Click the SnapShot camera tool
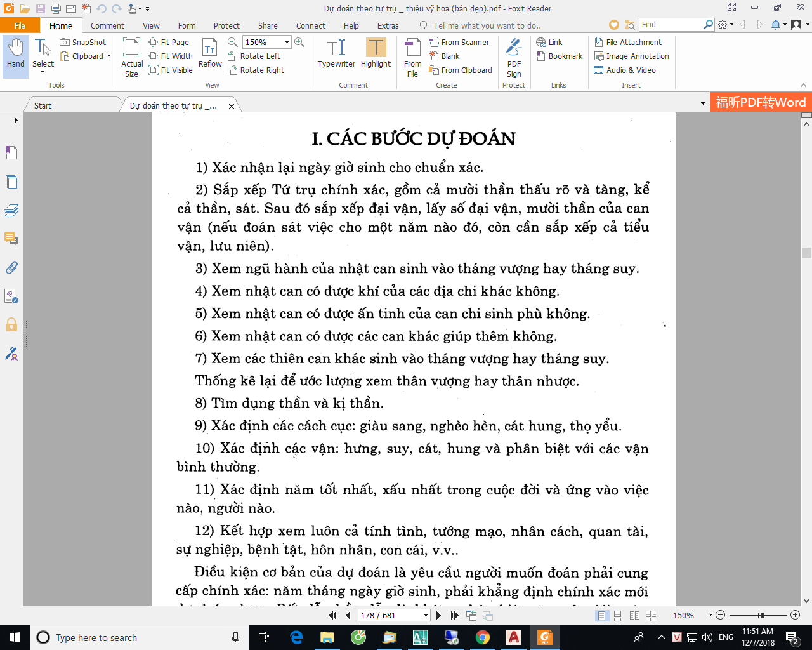This screenshot has width=812, height=650. 83,42
